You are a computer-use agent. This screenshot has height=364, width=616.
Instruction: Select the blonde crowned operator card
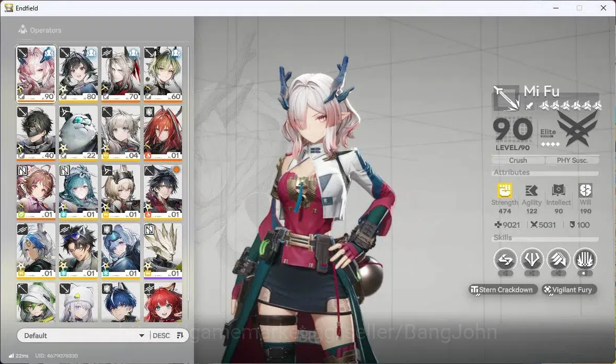coord(121,192)
